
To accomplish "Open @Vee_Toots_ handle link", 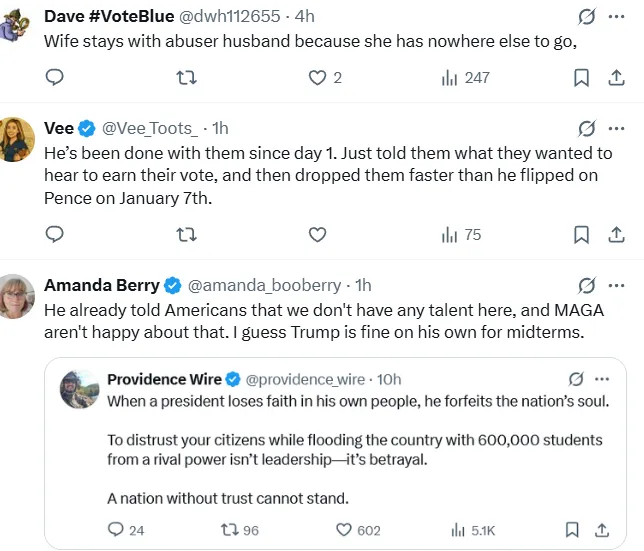I will tap(153, 128).
